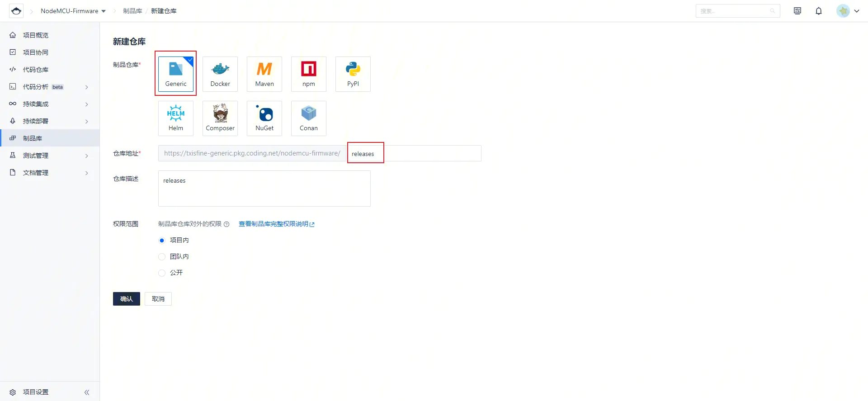Choose the Maven repository icon
This screenshot has height=401, width=868.
point(264,74)
